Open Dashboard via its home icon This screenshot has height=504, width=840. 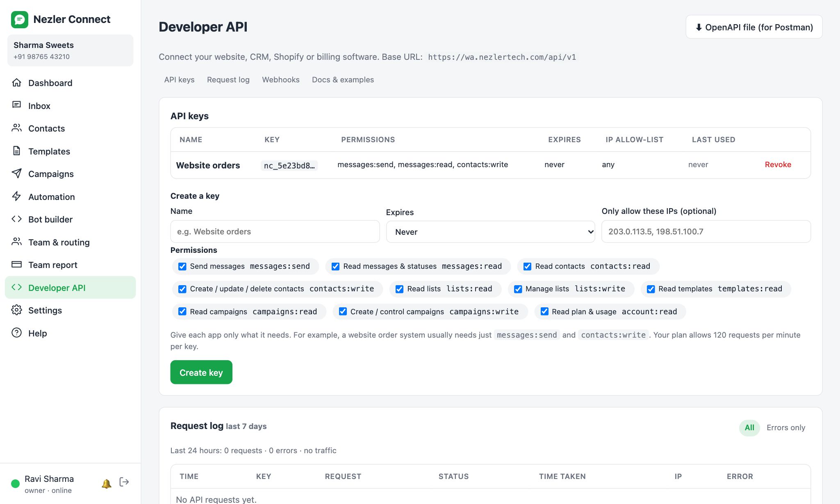point(16,83)
